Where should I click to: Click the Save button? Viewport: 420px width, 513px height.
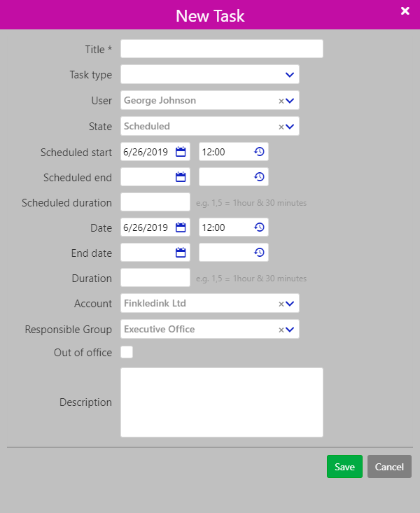(x=344, y=467)
